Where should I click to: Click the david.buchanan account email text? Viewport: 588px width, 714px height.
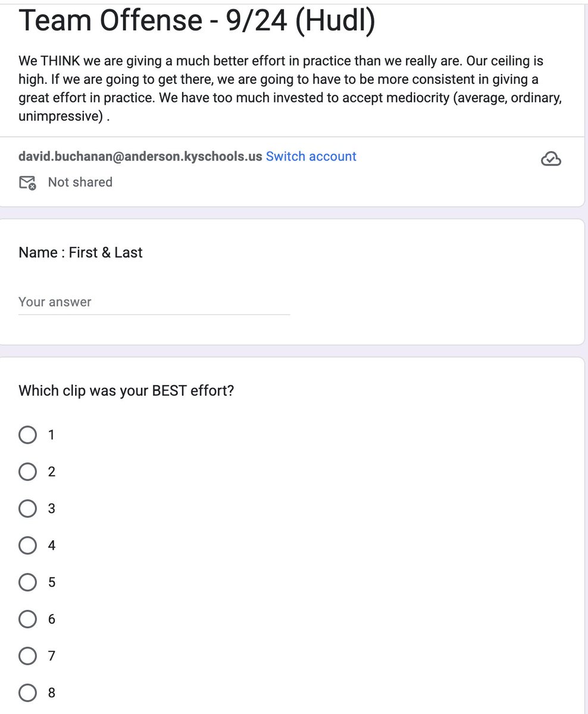pyautogui.click(x=140, y=156)
